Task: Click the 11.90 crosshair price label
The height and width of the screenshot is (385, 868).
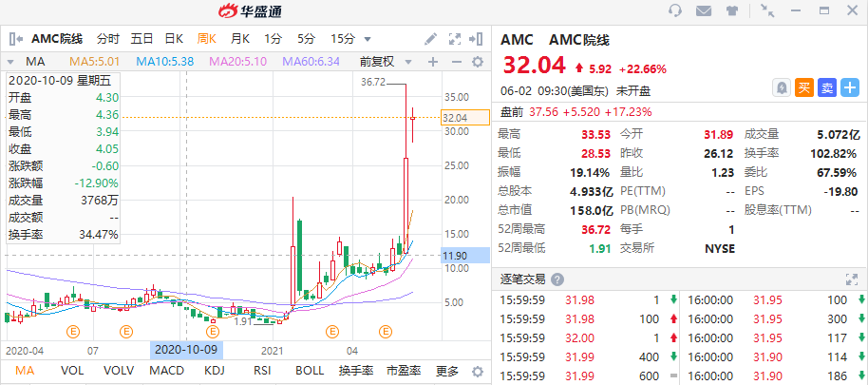Action: tap(466, 256)
